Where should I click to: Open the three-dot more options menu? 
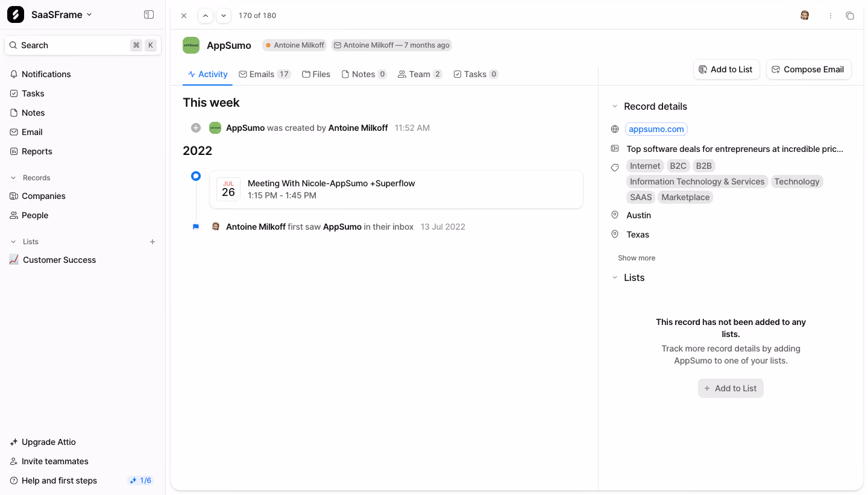[831, 16]
